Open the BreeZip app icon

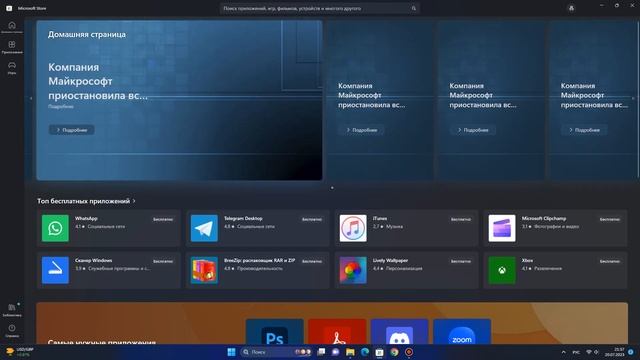(x=204, y=270)
